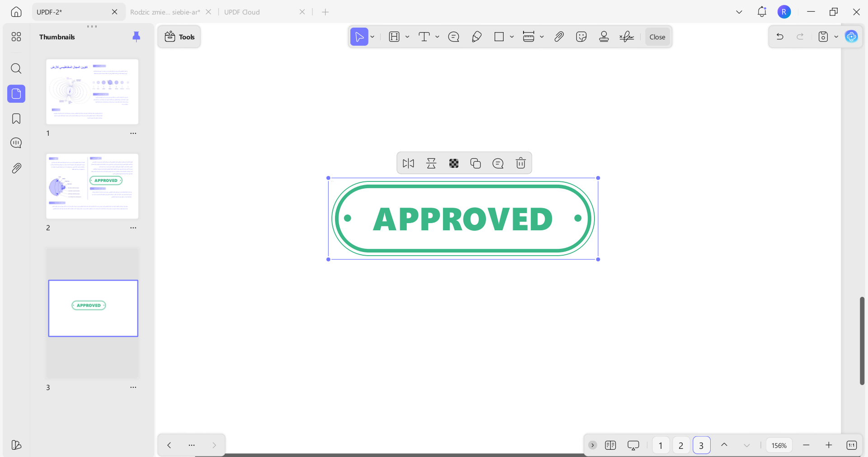Go to page 1 button
The height and width of the screenshot is (457, 868).
tap(660, 445)
